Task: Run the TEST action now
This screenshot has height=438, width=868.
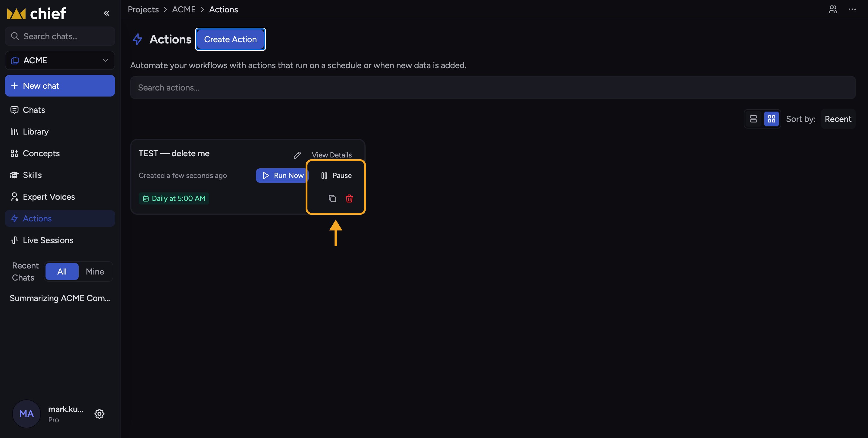Action: coord(282,176)
